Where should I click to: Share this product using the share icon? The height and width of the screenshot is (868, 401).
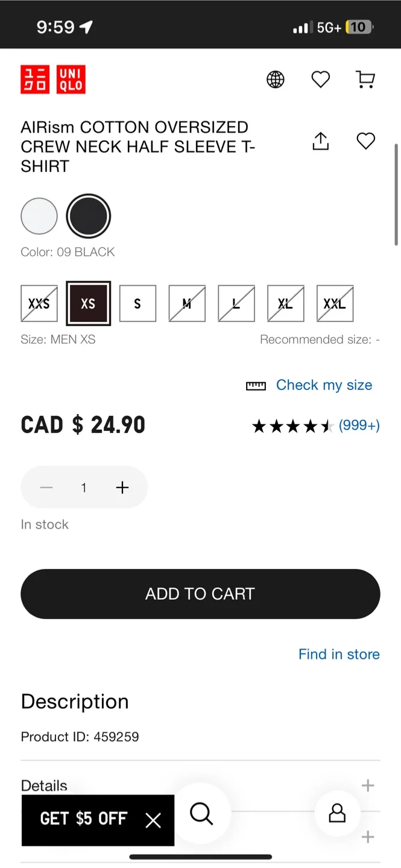coord(320,141)
